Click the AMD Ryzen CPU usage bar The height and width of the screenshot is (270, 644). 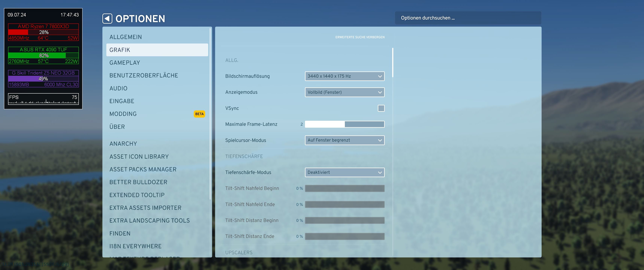pos(43,32)
